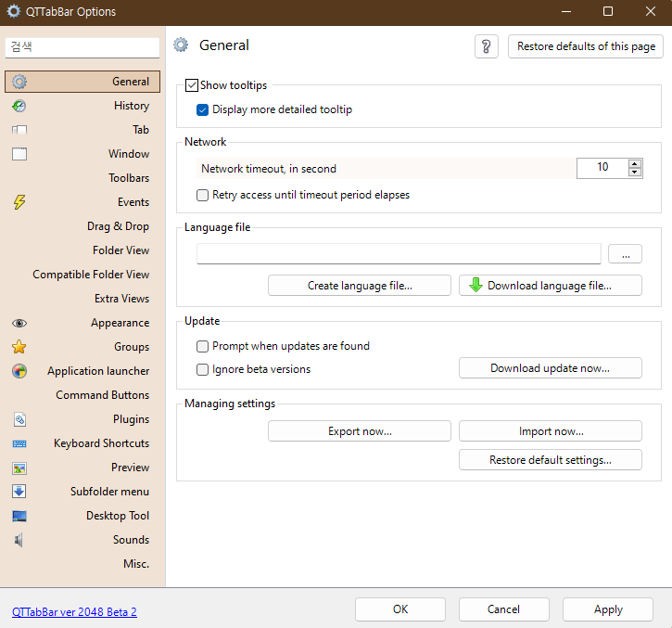672x628 pixels.
Task: Click the network timeout value field
Action: [602, 168]
